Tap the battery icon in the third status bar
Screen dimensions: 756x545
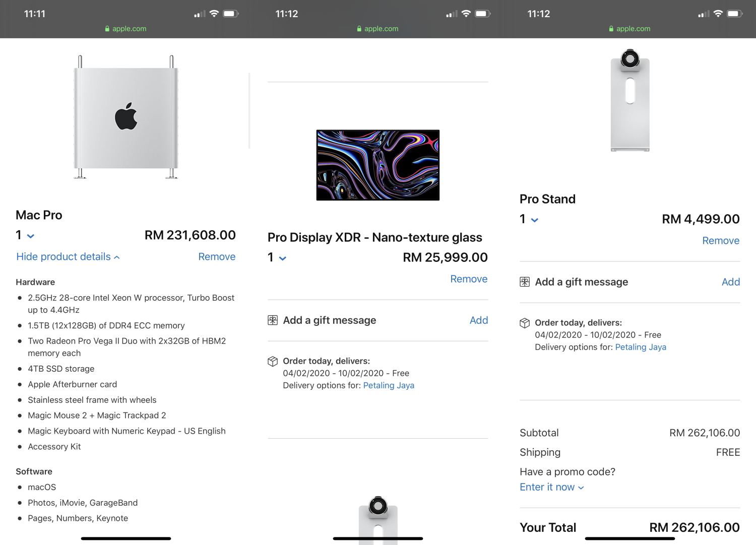[x=734, y=14]
